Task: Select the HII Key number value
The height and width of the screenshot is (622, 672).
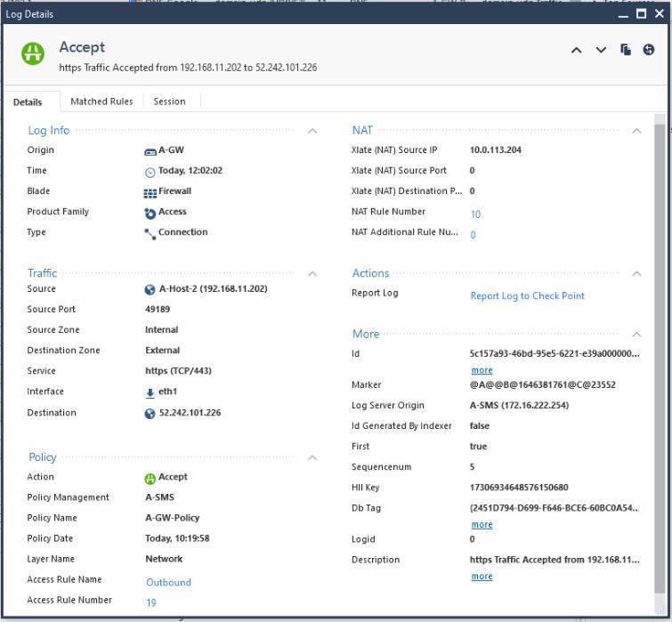Action: pos(519,488)
